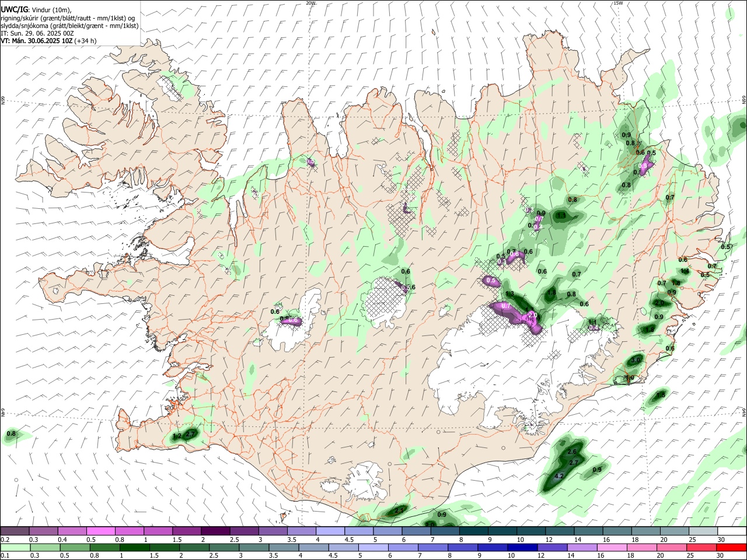Click the 20W longitude label
The width and height of the screenshot is (747, 560).
click(310, 3)
